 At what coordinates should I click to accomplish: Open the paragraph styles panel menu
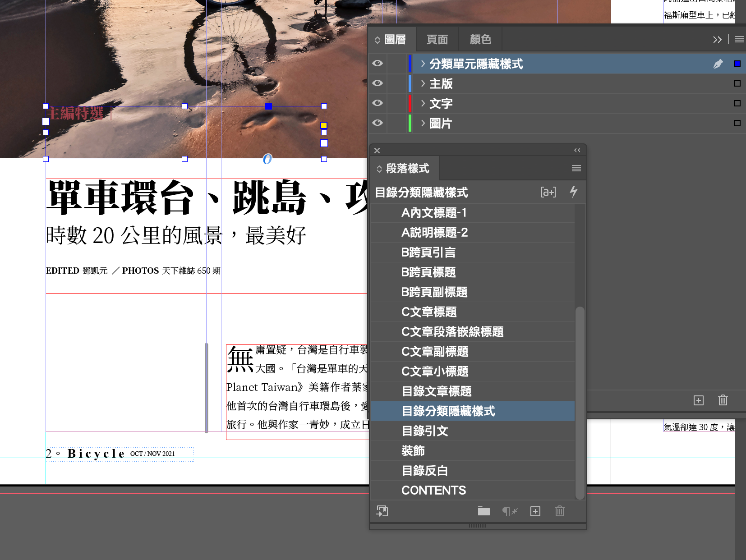(576, 168)
